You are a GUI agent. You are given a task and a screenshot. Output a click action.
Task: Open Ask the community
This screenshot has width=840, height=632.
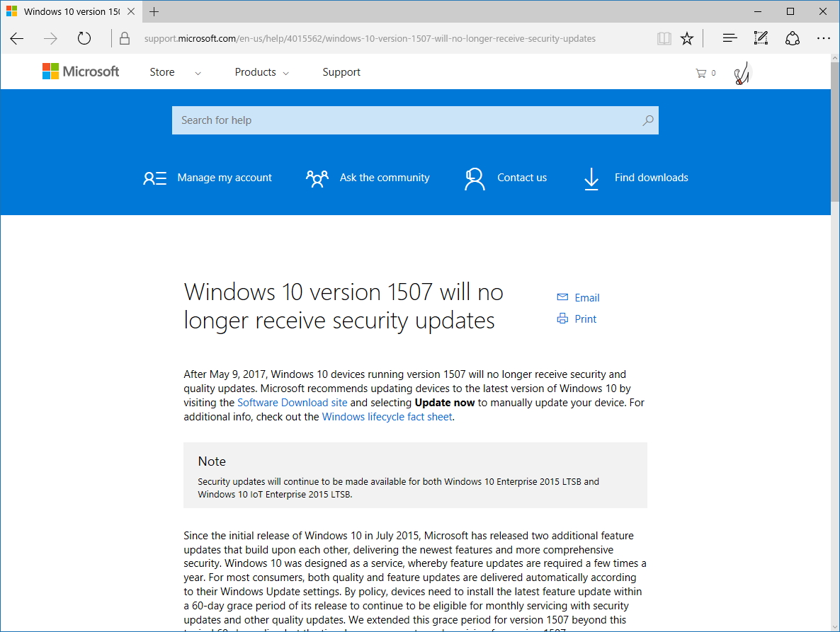[x=385, y=178]
